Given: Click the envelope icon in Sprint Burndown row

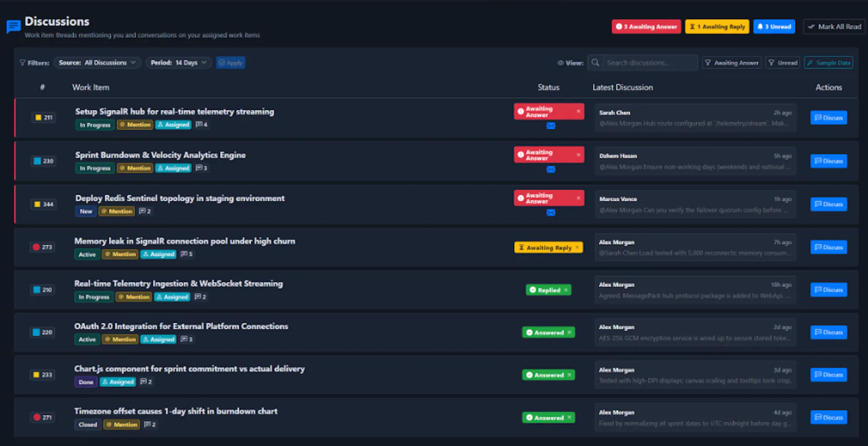Looking at the screenshot, I should (551, 169).
